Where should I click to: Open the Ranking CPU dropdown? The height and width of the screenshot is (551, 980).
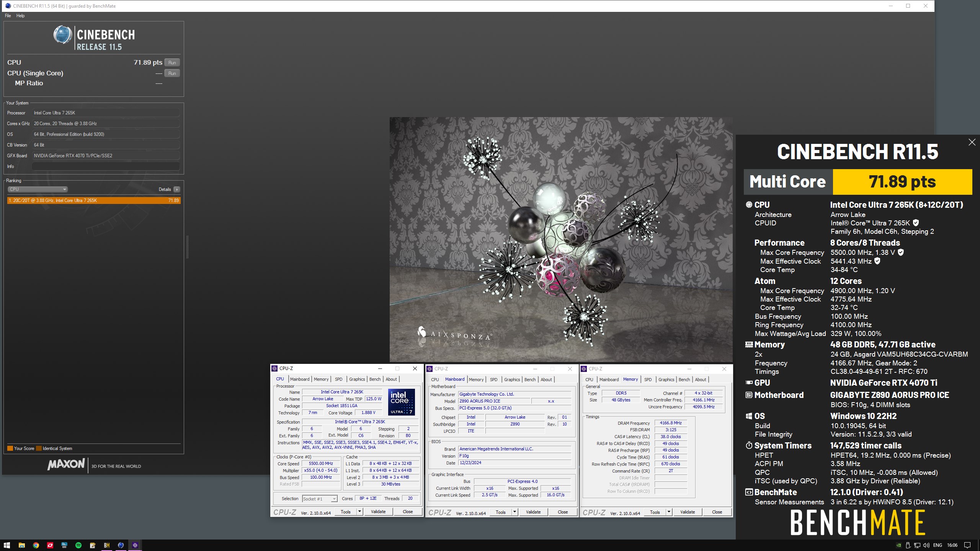coord(38,189)
